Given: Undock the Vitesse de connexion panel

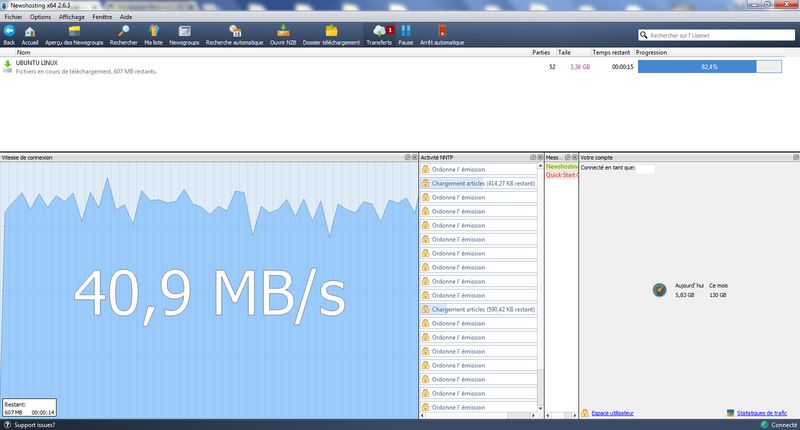Looking at the screenshot, I should (408, 157).
